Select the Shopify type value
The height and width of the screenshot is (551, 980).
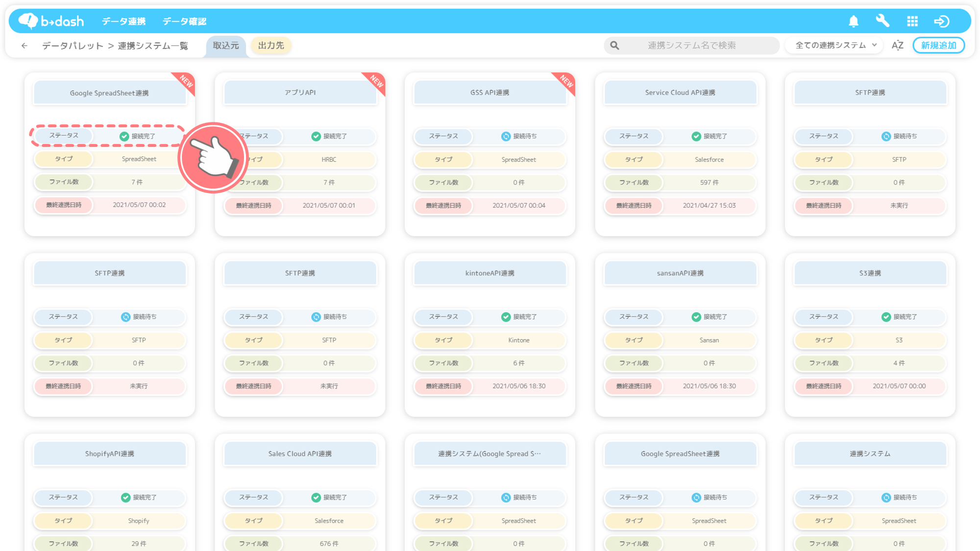tap(139, 521)
